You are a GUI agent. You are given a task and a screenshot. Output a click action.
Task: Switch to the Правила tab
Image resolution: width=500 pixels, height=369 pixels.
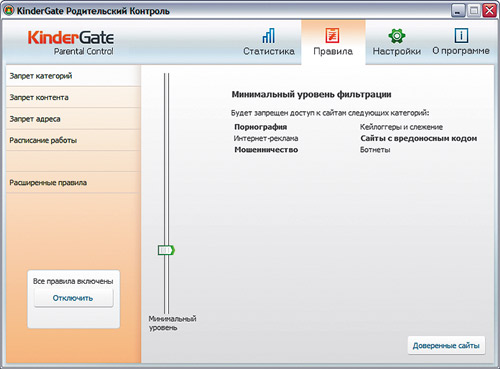[333, 42]
